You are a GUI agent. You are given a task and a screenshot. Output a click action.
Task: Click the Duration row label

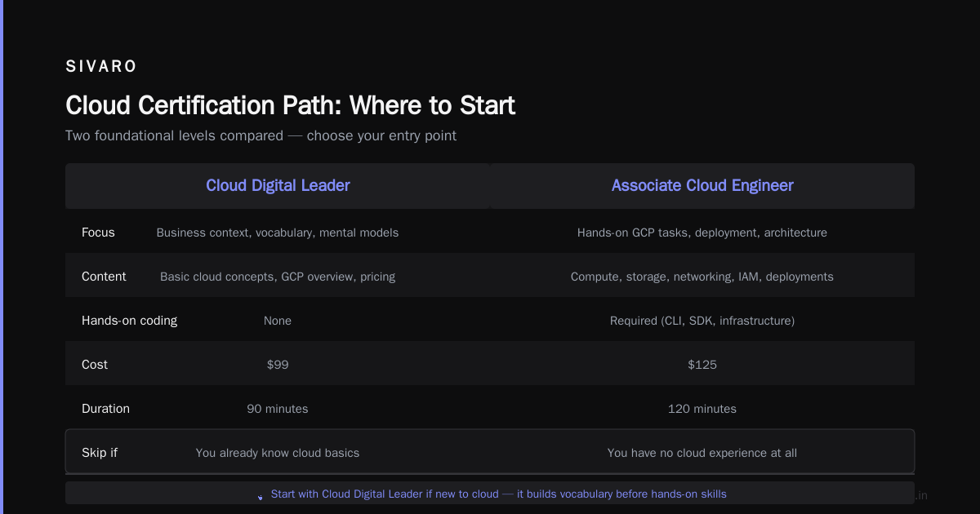105,409
